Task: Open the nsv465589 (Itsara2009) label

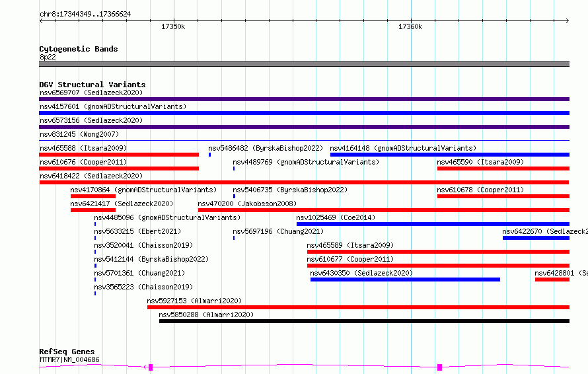Action: tap(350, 245)
